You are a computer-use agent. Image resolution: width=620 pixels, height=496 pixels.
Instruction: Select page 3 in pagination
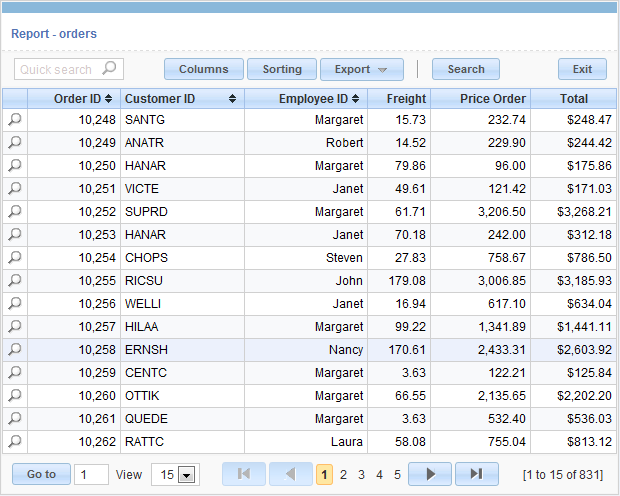click(x=361, y=475)
